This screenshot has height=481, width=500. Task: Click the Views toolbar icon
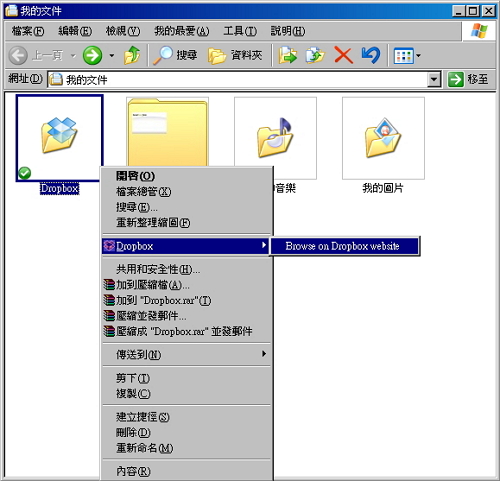pos(403,56)
